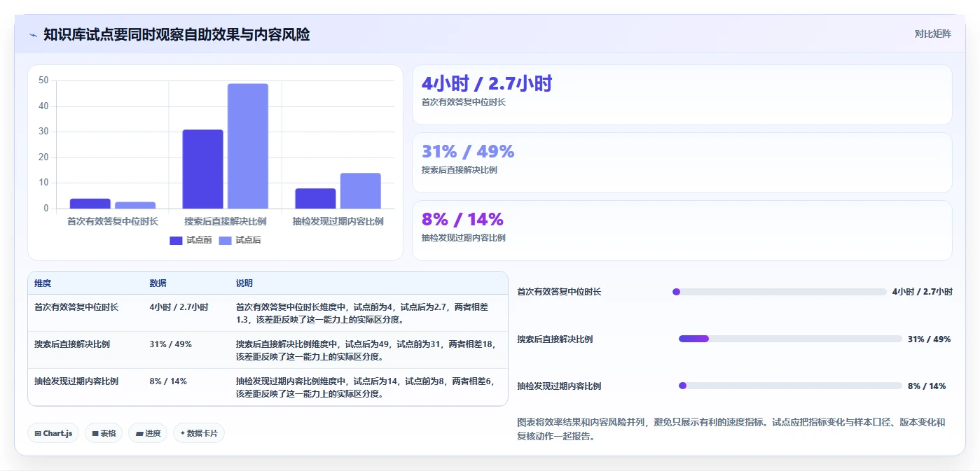This screenshot has width=980, height=471.
Task: Click chart axis label 搜索后直接解决比例
Action: pos(226,221)
